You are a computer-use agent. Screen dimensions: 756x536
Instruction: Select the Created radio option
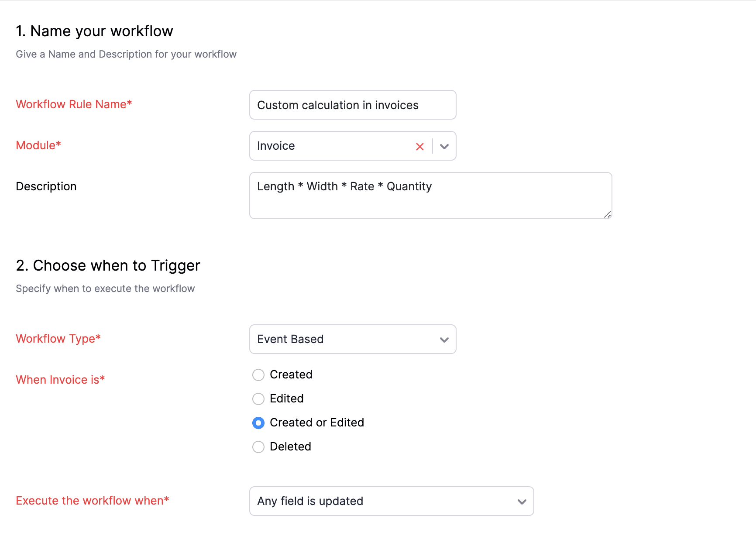pyautogui.click(x=258, y=375)
